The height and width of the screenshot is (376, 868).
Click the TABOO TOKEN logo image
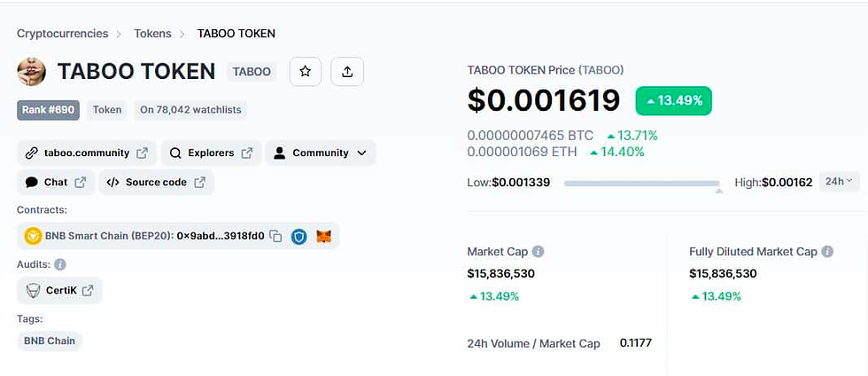pyautogui.click(x=32, y=72)
